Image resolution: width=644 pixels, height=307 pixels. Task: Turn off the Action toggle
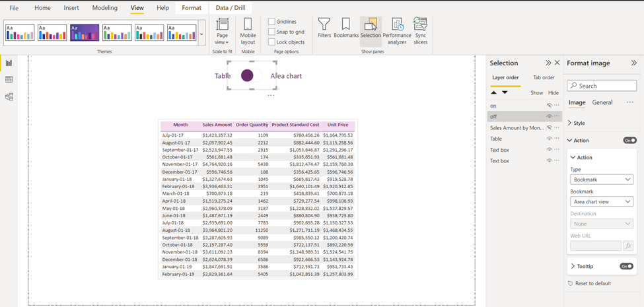tap(629, 140)
